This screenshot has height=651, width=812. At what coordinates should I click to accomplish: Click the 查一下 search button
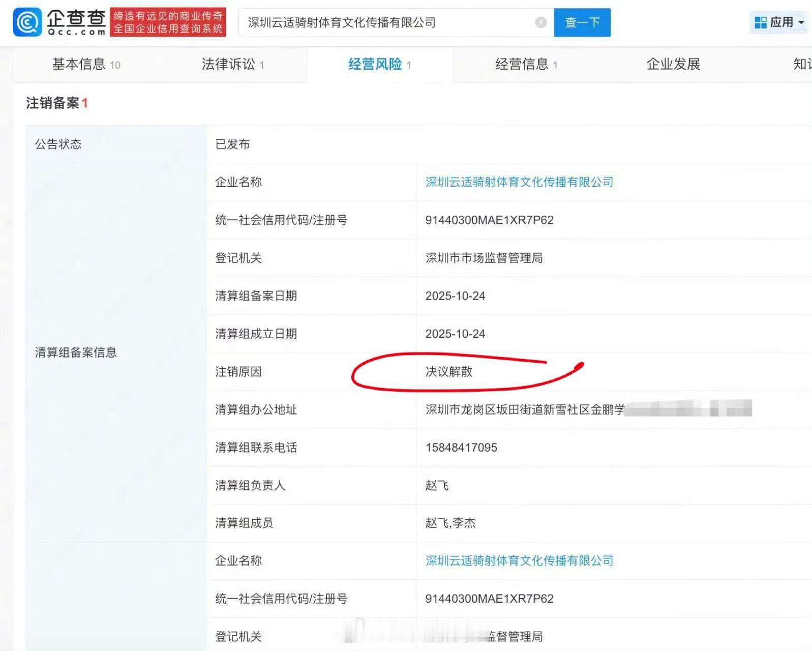(x=582, y=22)
